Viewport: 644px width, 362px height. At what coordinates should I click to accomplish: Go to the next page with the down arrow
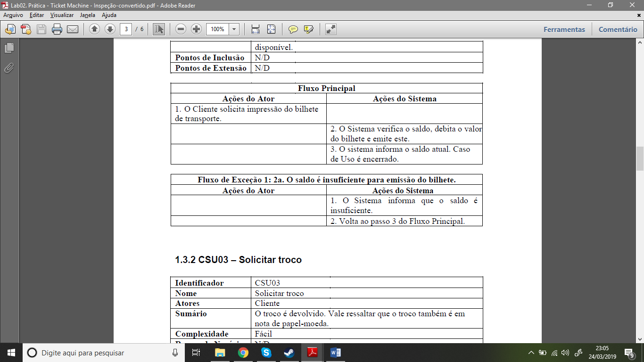point(110,29)
